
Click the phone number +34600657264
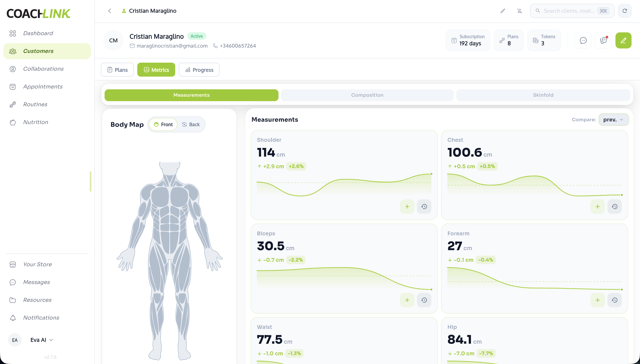click(238, 46)
